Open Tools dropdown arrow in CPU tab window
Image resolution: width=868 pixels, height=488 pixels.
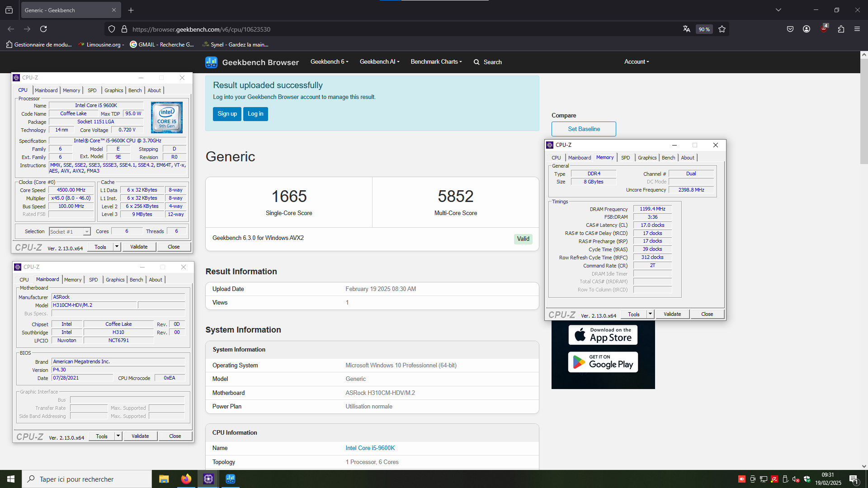click(117, 247)
